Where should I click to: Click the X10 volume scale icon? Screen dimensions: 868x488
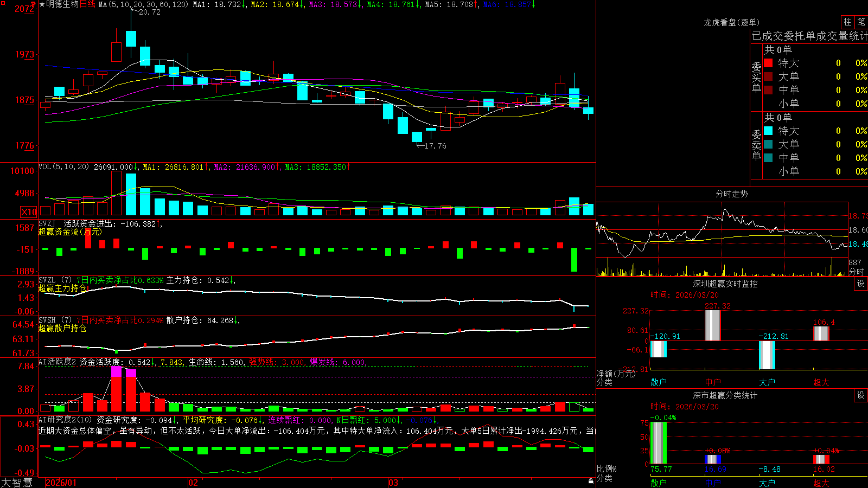[x=29, y=212]
